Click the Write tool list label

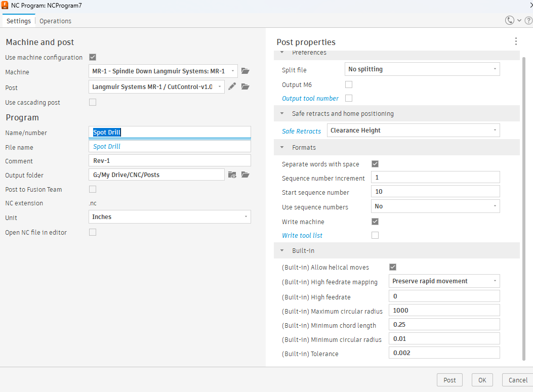[x=302, y=235]
